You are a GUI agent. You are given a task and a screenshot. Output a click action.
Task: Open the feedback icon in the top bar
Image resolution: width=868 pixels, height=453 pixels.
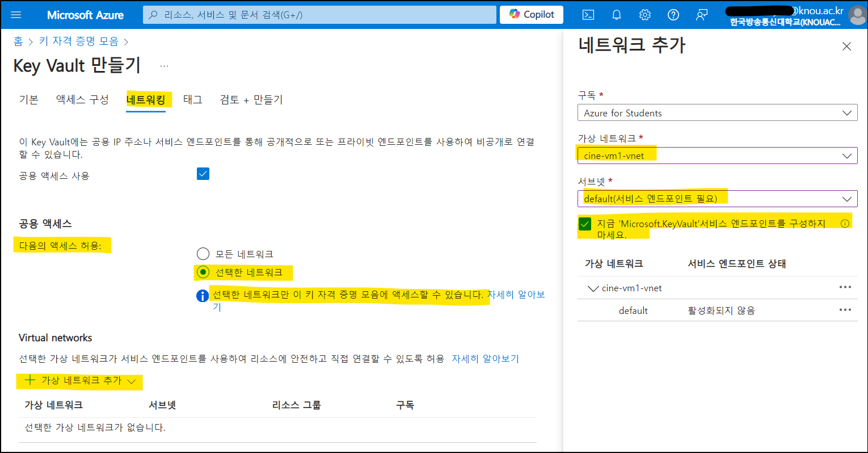coord(702,15)
